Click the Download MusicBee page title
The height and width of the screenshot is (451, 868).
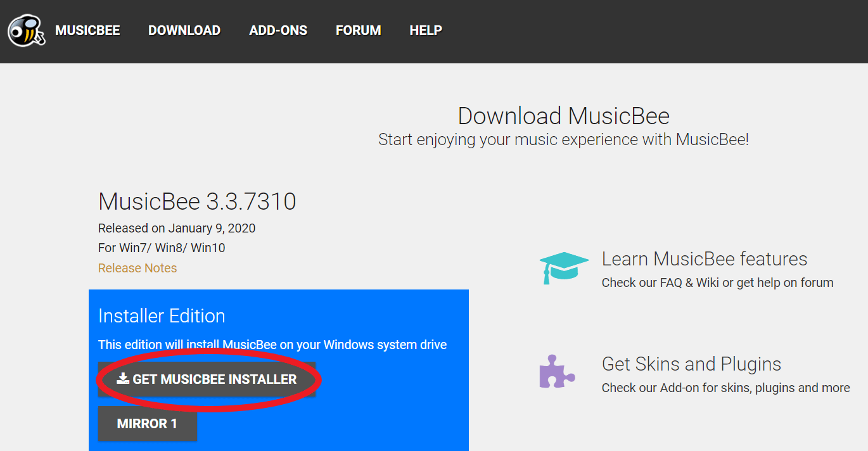[563, 116]
